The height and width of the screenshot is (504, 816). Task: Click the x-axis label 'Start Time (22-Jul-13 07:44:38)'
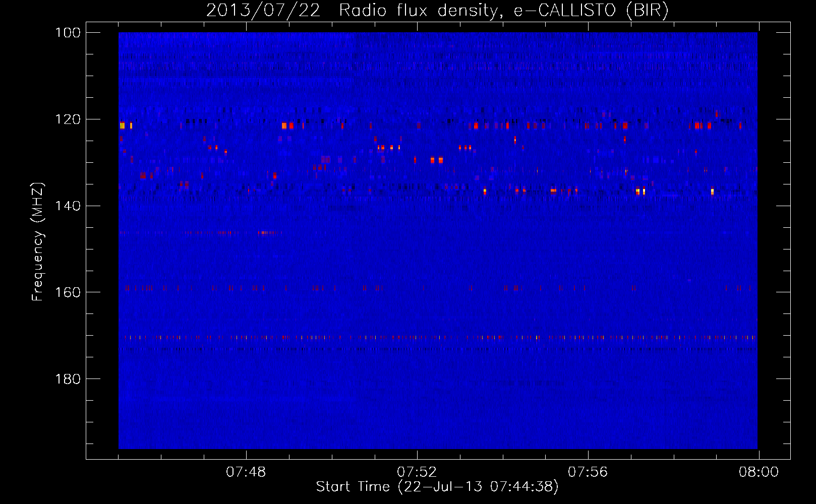437,487
